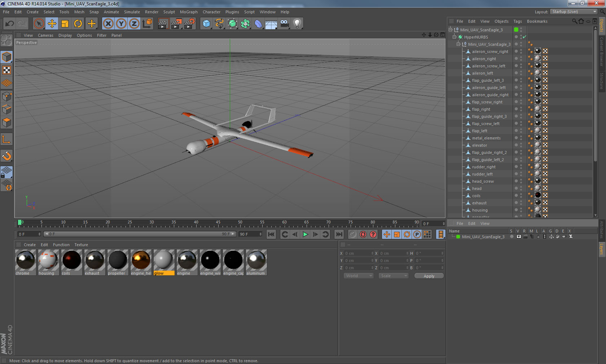
Task: Toggle the coordinate system icon
Action: [x=147, y=24]
